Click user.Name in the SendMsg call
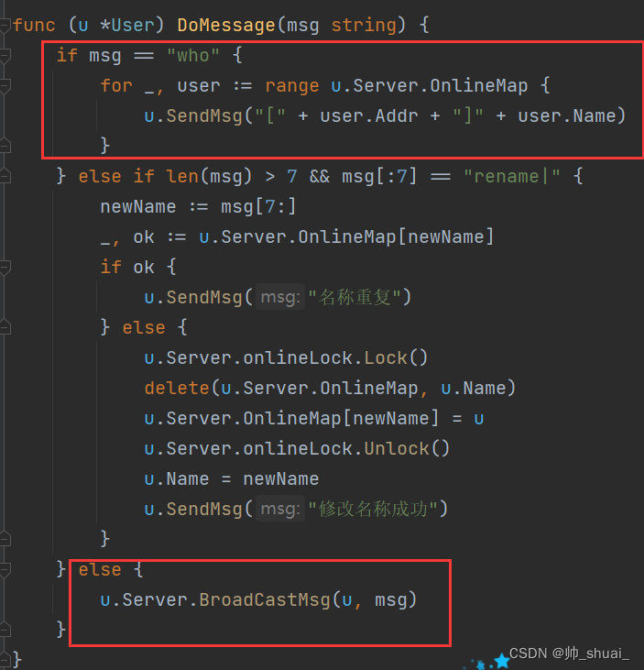This screenshot has width=644, height=670. coord(567,116)
